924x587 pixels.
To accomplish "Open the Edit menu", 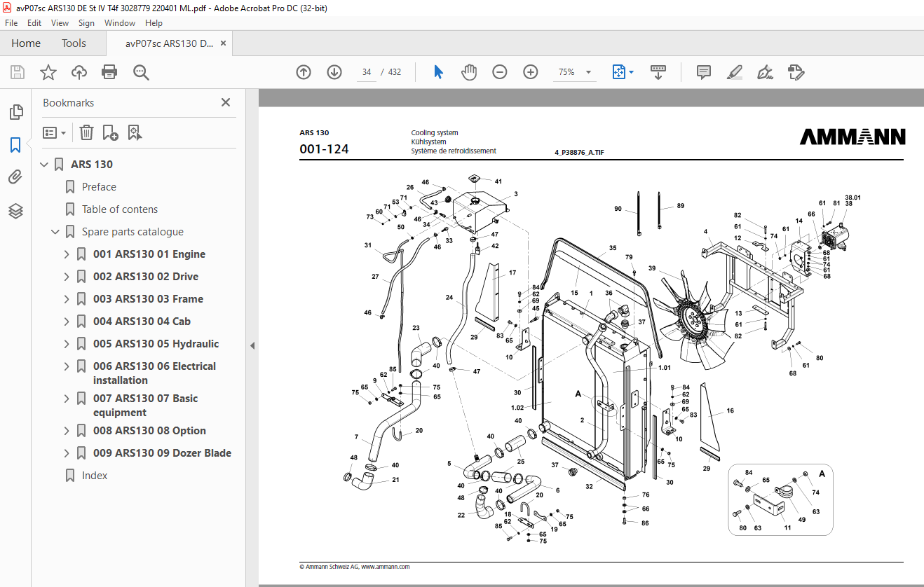I will [34, 23].
